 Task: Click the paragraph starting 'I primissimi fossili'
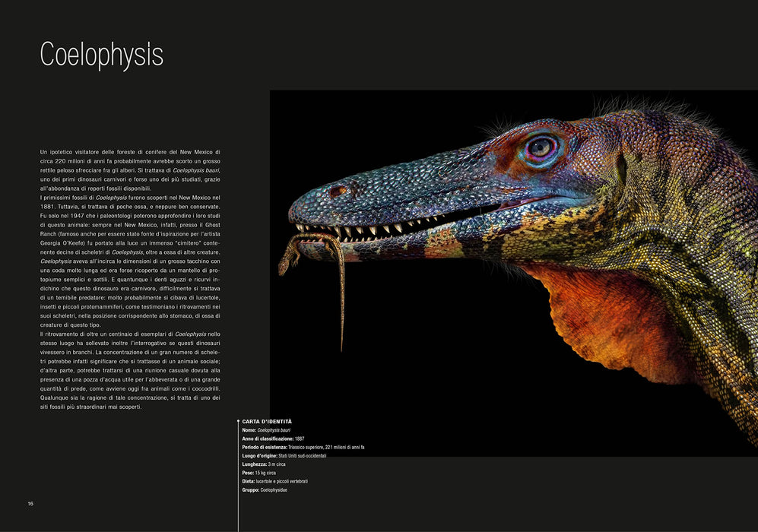tap(130, 261)
